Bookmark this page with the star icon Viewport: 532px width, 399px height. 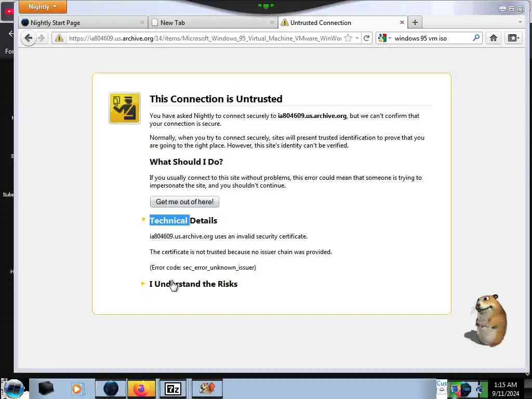[x=348, y=38]
